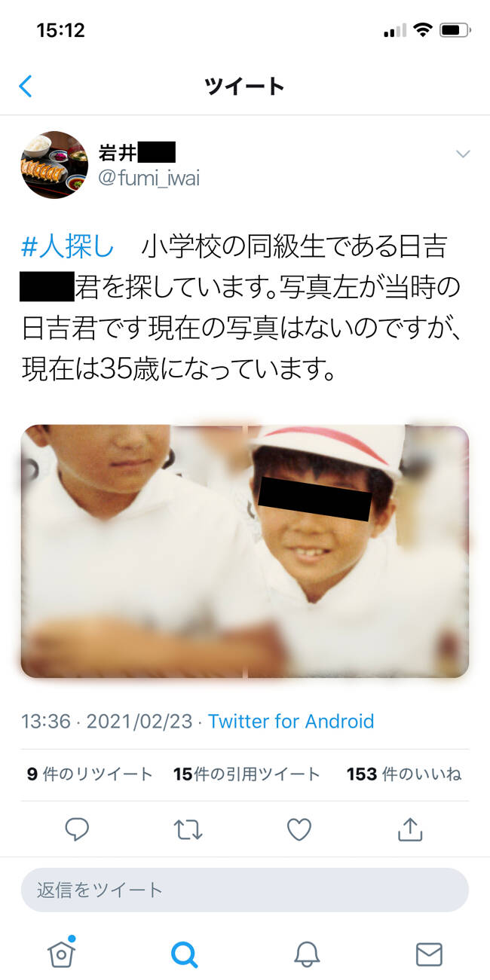View the 153 件のいいね list
Viewport: 490px width, 980px height.
pyautogui.click(x=404, y=774)
